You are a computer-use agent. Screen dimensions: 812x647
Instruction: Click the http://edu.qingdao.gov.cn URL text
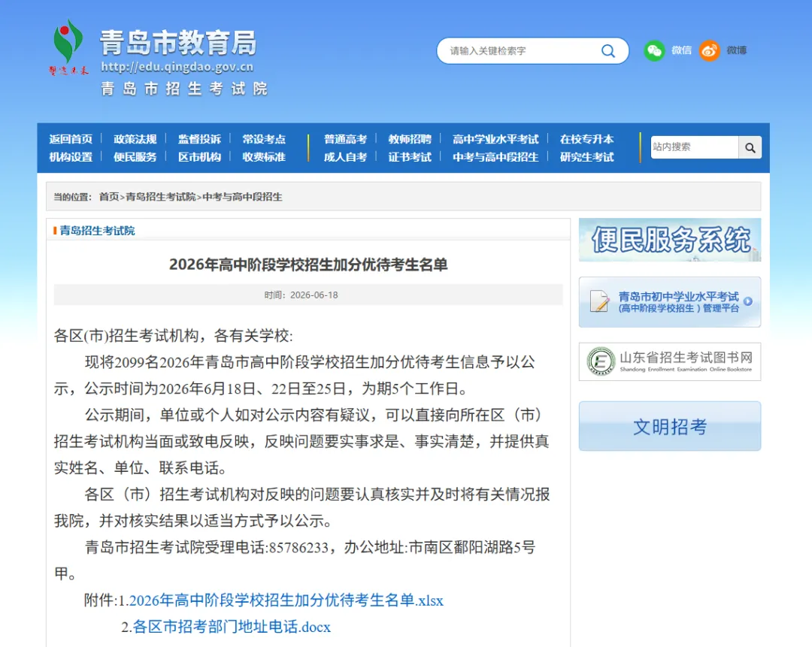(x=177, y=67)
